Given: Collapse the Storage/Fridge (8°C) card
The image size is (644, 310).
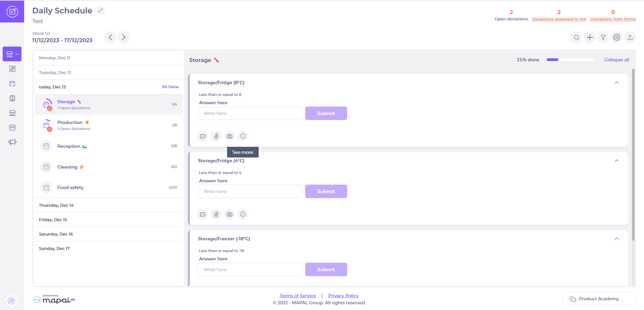Looking at the screenshot, I should tap(616, 82).
